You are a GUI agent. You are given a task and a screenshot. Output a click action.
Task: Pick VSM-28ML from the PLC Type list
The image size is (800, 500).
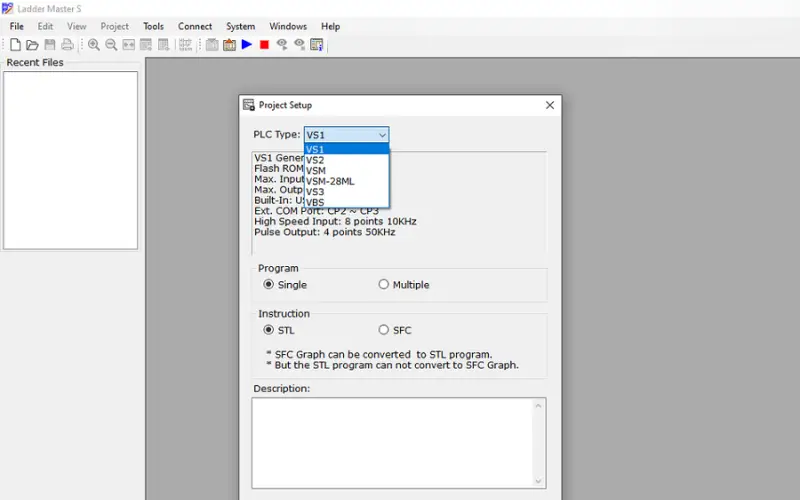(346, 181)
